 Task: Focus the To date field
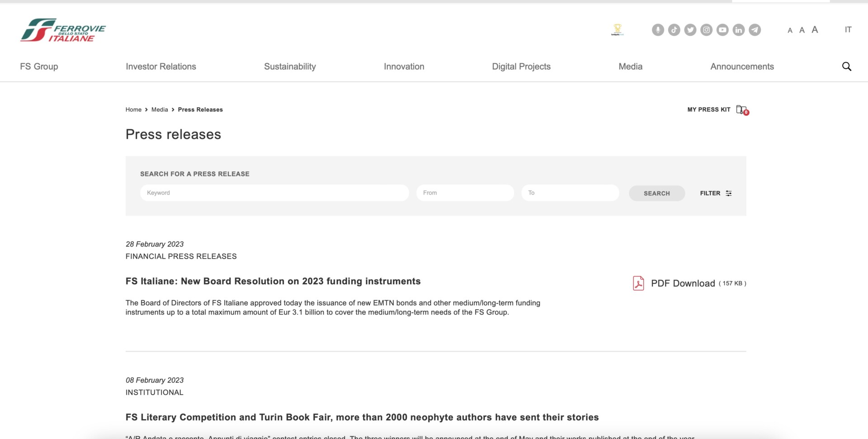pyautogui.click(x=570, y=193)
